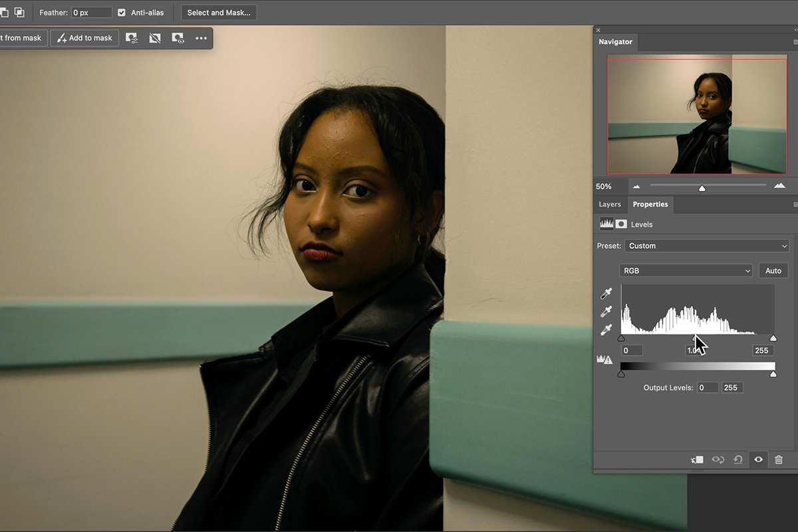Click the calculate more accurate histogram icon
798x532 pixels.
point(604,359)
